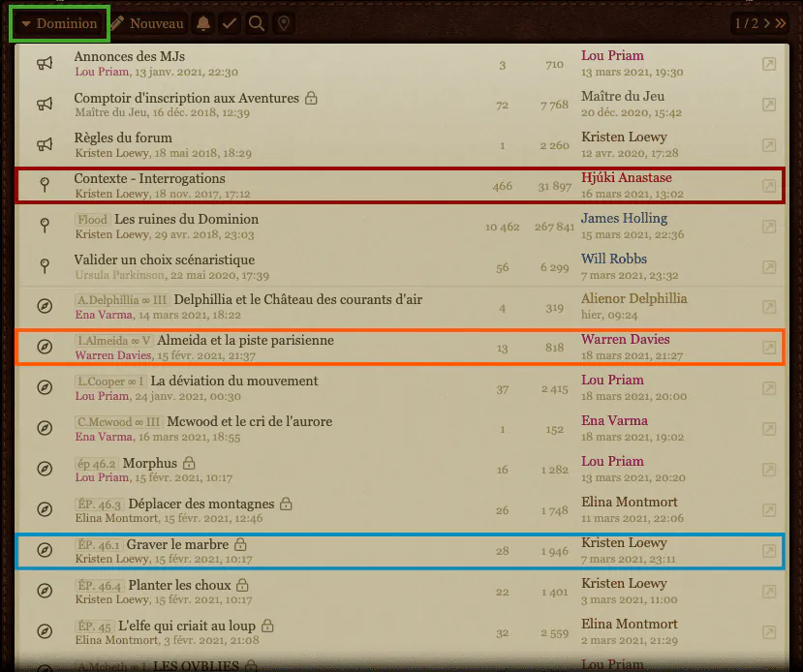Viewport: 803px width, 672px height.
Task: Click last poster Will Robbs
Action: coord(613,259)
